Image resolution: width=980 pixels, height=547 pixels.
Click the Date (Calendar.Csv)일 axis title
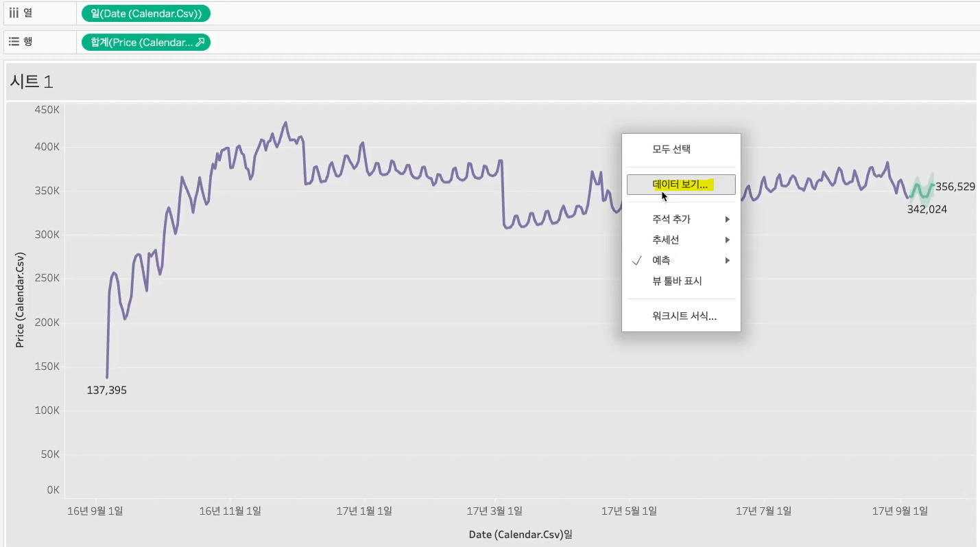pos(521,534)
